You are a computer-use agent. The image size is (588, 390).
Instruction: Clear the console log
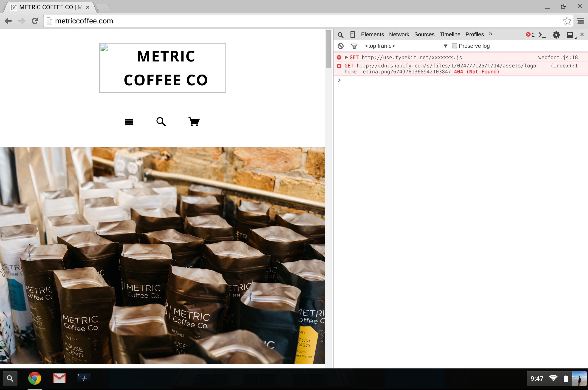pos(340,46)
